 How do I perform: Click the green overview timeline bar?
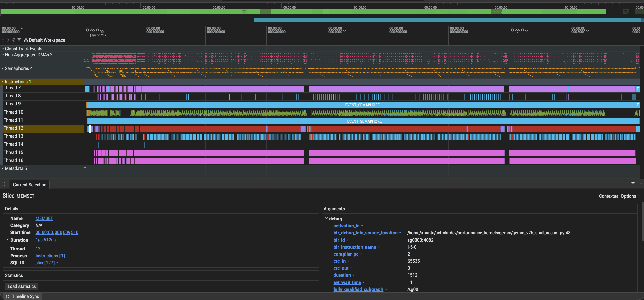point(303,12)
